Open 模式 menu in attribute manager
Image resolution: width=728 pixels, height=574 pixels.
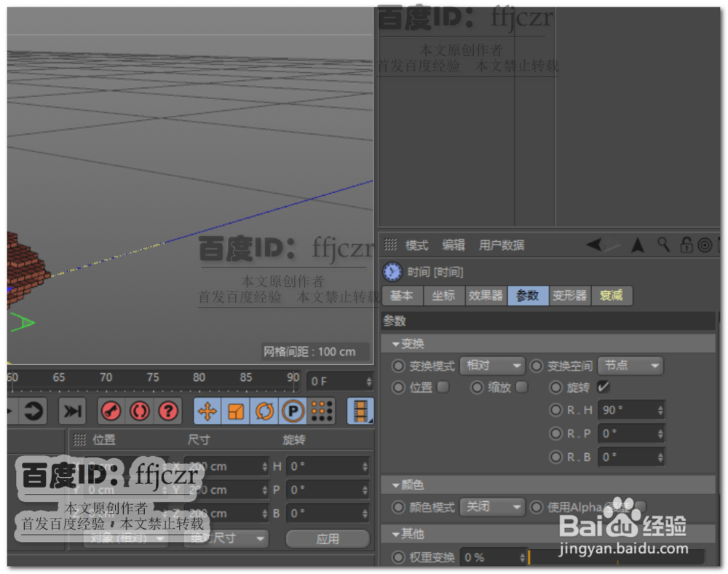point(416,245)
